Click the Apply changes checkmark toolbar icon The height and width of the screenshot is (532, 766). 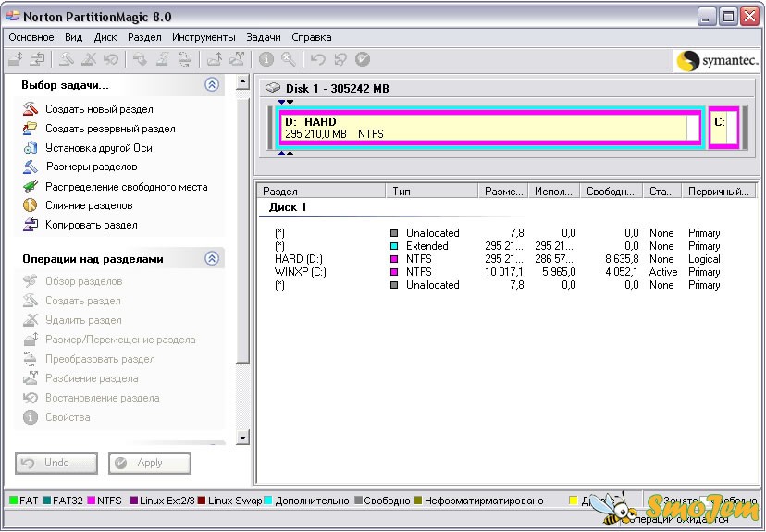(x=363, y=59)
